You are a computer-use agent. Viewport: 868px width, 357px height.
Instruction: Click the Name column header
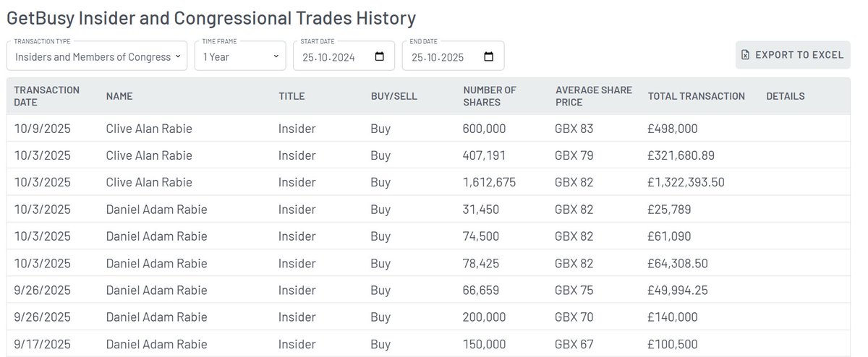(119, 96)
